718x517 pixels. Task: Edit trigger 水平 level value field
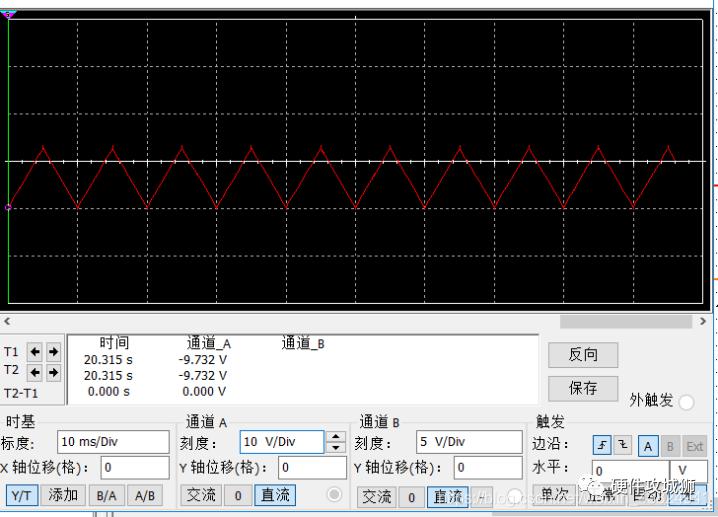pos(630,471)
